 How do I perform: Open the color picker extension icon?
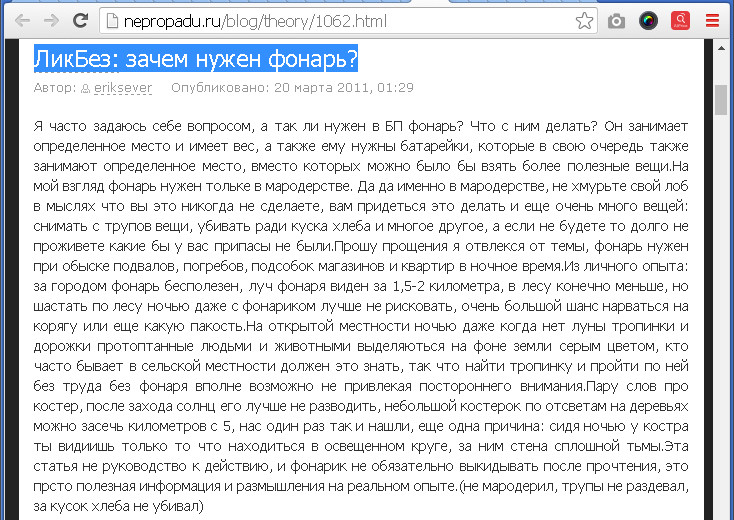click(x=648, y=21)
